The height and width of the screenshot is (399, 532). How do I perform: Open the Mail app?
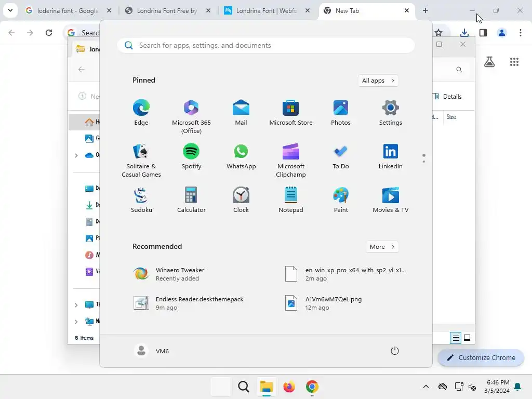(x=241, y=113)
